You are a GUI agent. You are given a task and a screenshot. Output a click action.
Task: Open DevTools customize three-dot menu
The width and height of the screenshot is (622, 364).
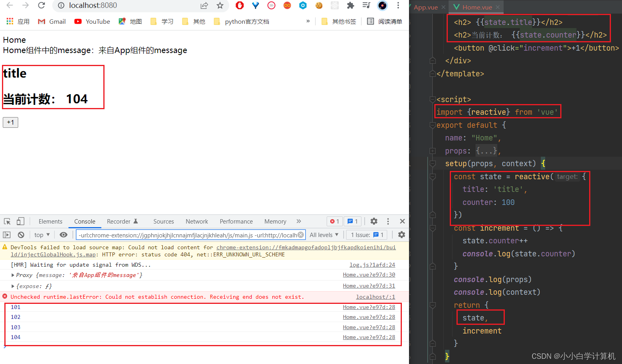click(388, 221)
